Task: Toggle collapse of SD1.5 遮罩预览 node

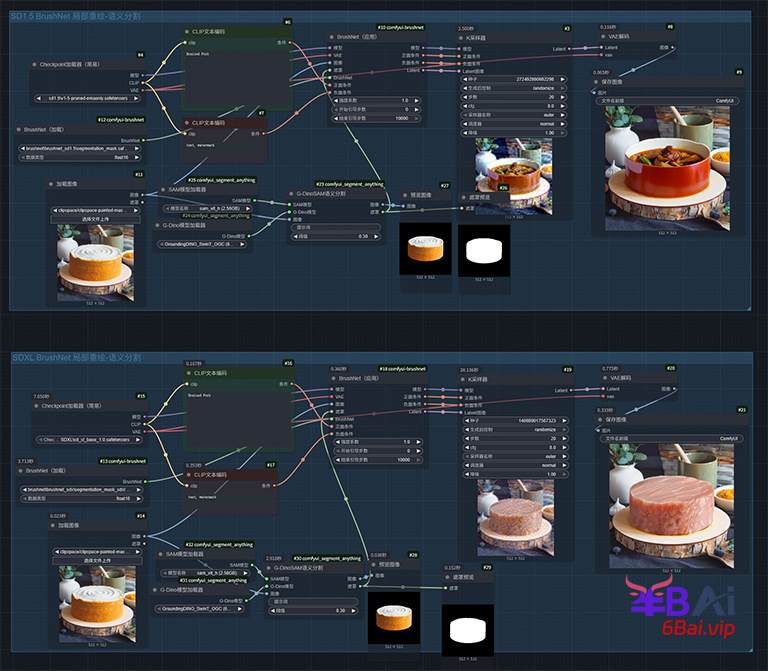Action: tap(461, 198)
